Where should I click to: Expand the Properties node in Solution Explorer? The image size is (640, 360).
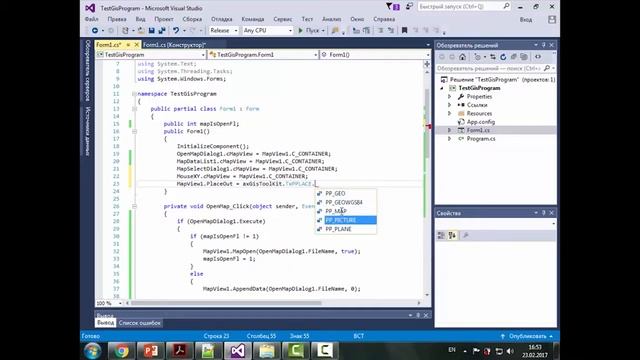point(450,97)
